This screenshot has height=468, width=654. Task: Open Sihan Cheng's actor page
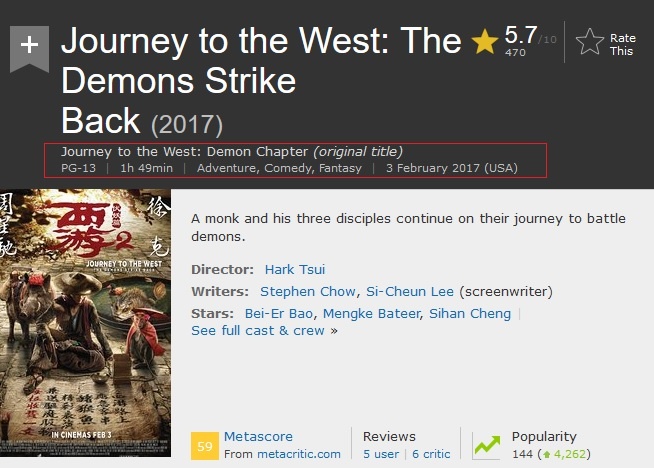(x=470, y=313)
